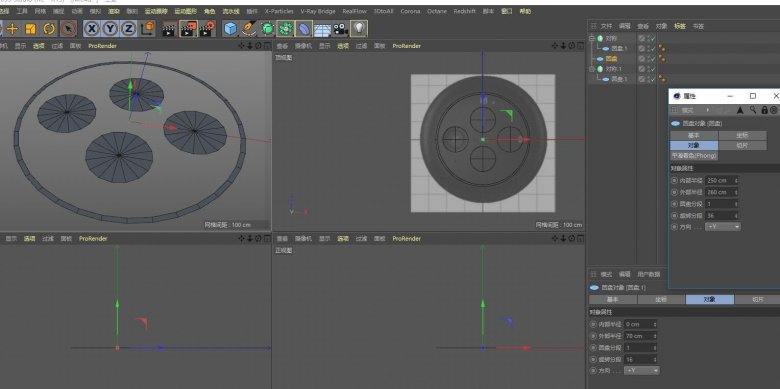Click the spline pen icon
The width and height of the screenshot is (780, 389).
[249, 29]
